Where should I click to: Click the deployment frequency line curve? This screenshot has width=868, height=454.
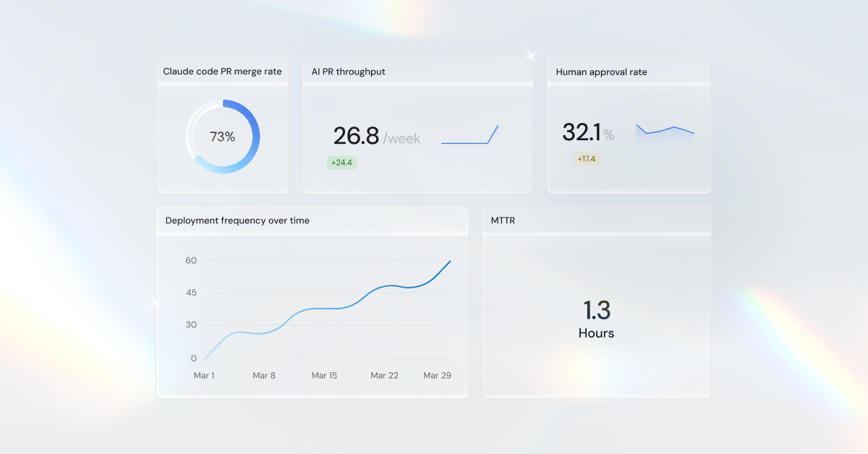pyautogui.click(x=325, y=309)
